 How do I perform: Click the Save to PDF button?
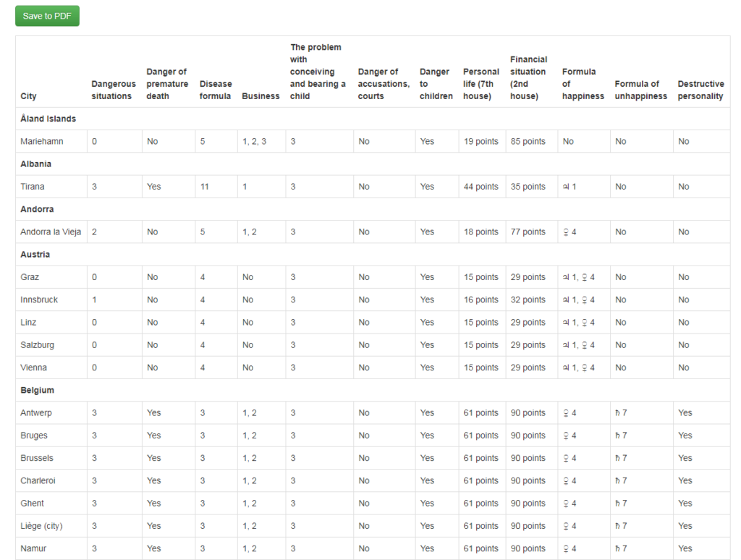click(x=47, y=16)
